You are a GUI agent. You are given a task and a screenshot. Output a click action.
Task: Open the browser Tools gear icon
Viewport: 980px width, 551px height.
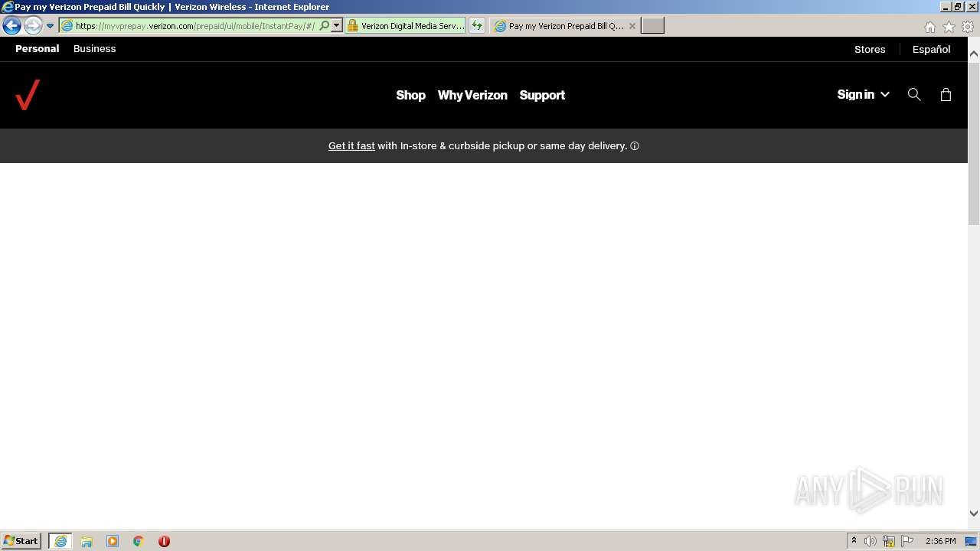pos(968,27)
